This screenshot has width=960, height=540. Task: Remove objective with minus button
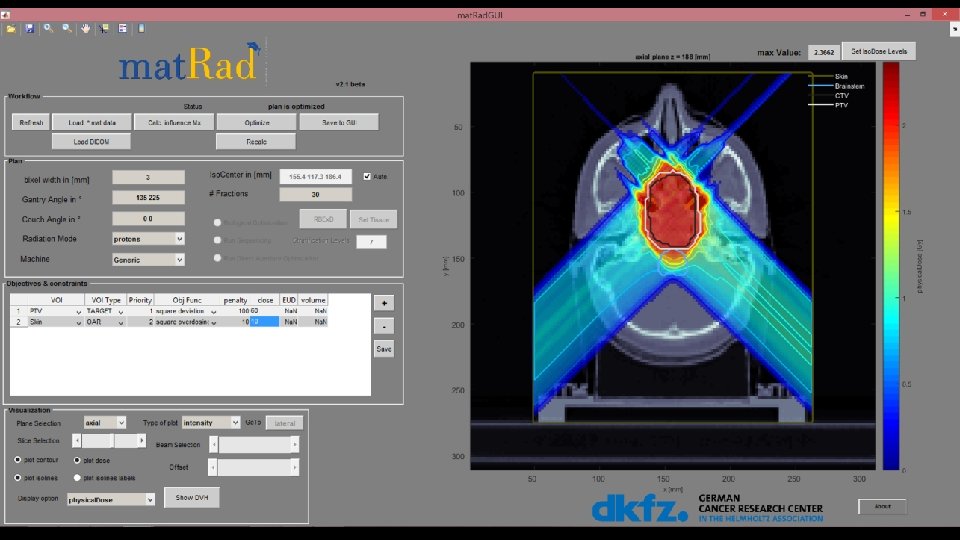(384, 326)
